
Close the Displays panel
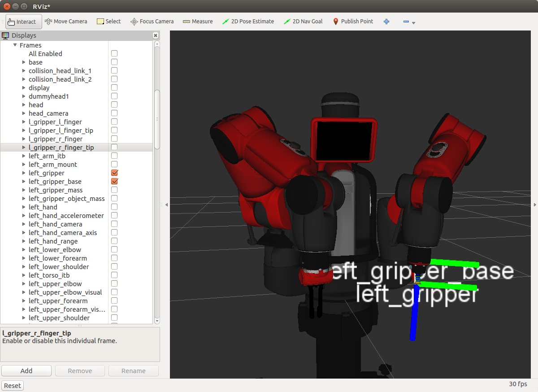pos(155,35)
